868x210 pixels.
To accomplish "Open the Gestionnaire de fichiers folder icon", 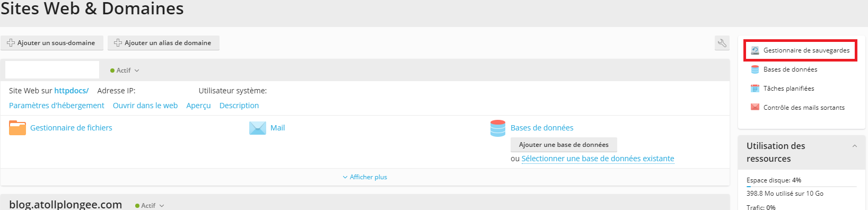I will 17,128.
